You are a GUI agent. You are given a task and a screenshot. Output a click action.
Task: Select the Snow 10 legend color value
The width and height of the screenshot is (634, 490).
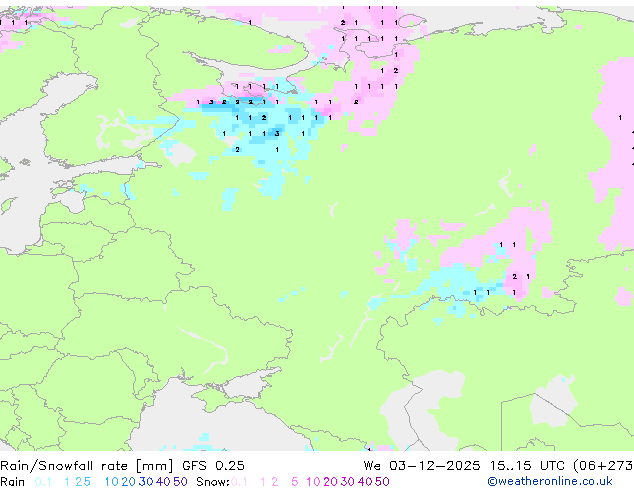point(313,482)
